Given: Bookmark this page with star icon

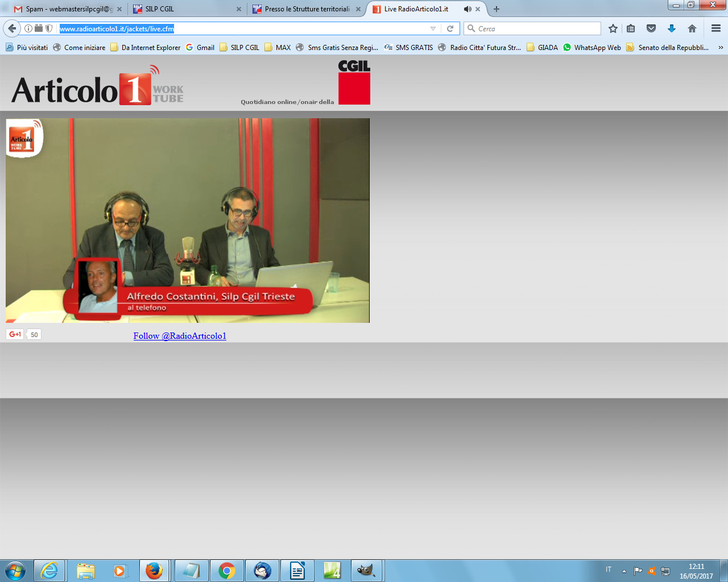Looking at the screenshot, I should click(x=613, y=28).
